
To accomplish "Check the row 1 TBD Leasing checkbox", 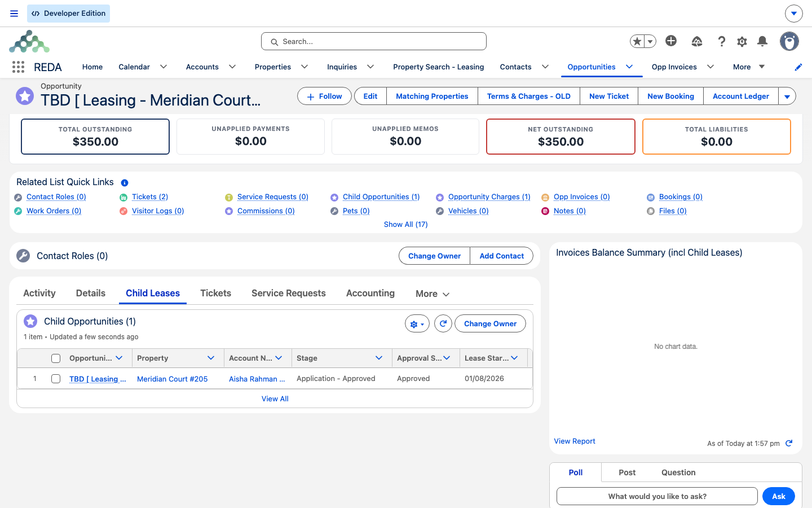I will click(56, 379).
